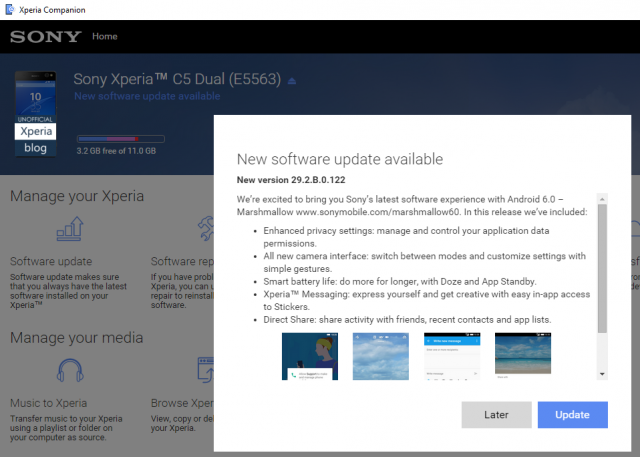Click the Music to Xperia headphones icon

tap(70, 370)
